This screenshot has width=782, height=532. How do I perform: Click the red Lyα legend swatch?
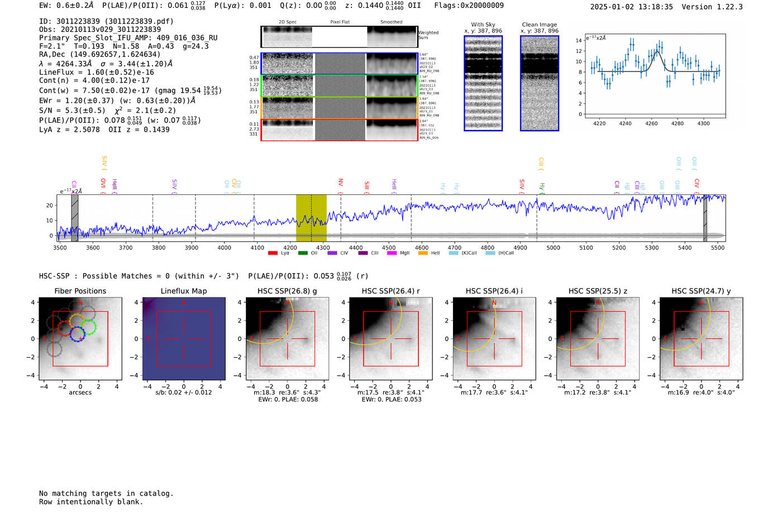273,253
